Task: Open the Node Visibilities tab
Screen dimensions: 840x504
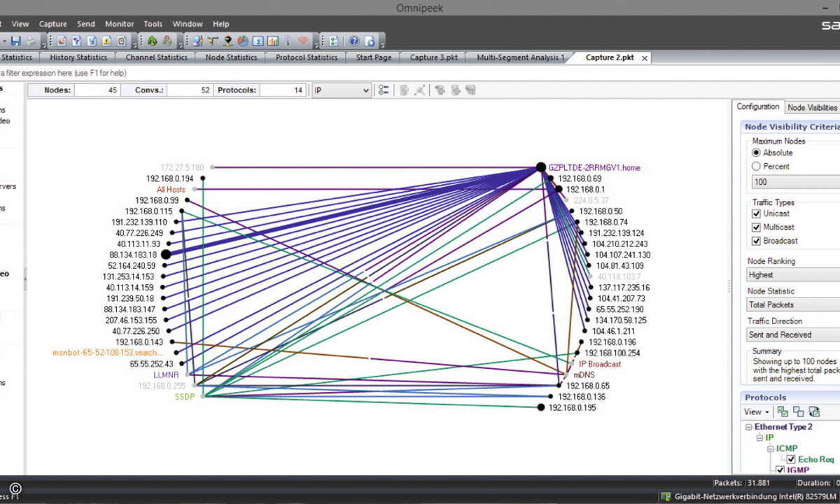Action: tap(812, 108)
